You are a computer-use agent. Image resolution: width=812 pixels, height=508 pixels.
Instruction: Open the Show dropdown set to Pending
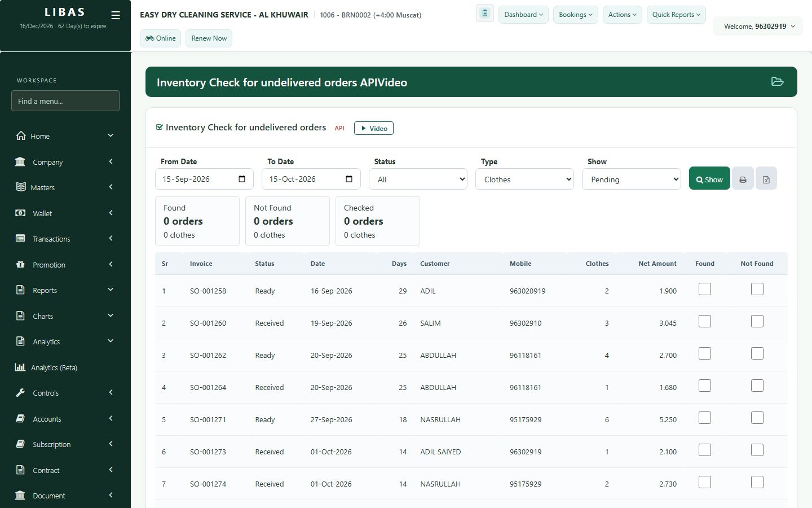pyautogui.click(x=632, y=179)
